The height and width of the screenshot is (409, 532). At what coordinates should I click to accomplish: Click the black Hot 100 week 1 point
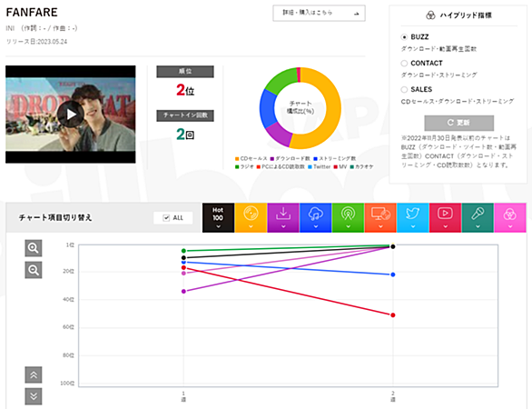click(183, 258)
